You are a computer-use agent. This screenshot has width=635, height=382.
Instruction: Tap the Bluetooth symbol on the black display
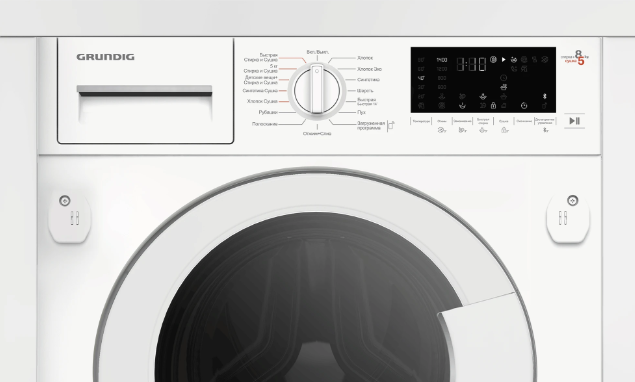pos(545,96)
